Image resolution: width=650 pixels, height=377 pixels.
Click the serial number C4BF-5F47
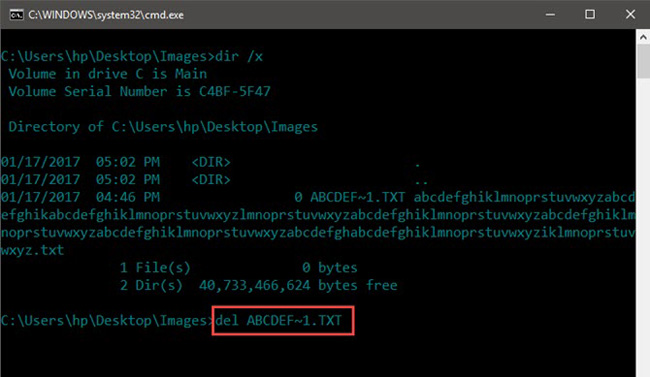235,91
